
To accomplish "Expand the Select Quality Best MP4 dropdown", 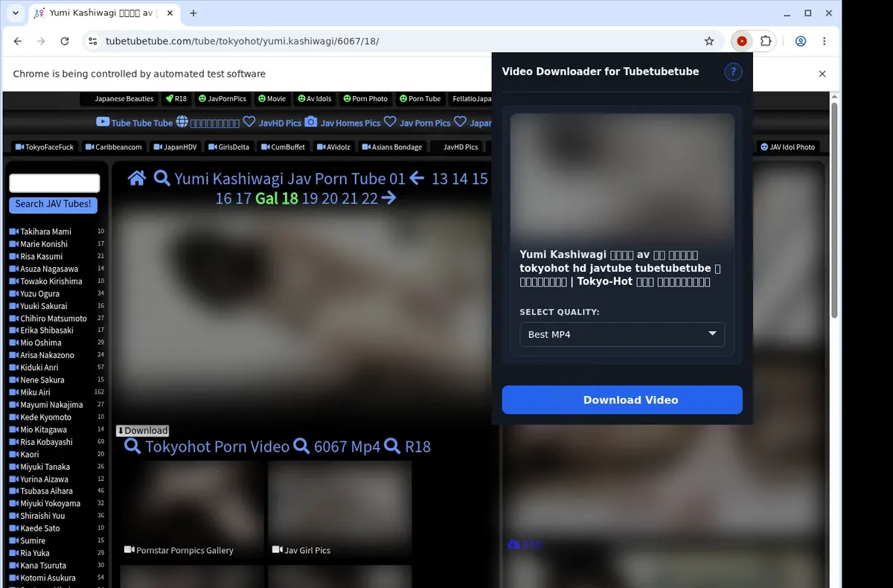I will [x=622, y=334].
